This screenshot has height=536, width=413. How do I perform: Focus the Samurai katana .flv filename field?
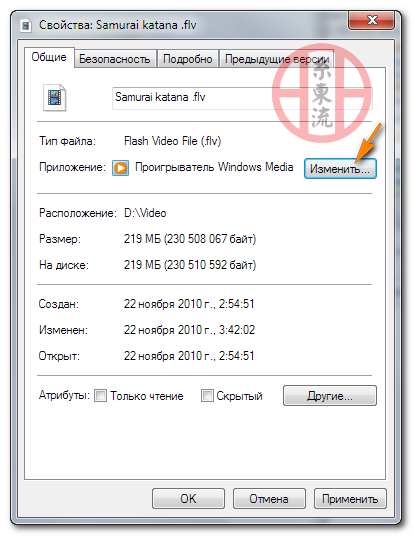point(242,98)
